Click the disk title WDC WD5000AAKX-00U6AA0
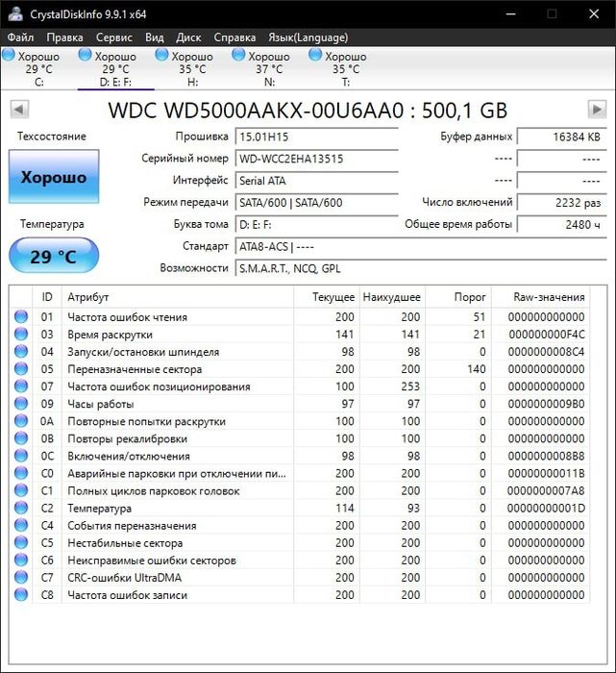616x673 pixels. [256, 111]
